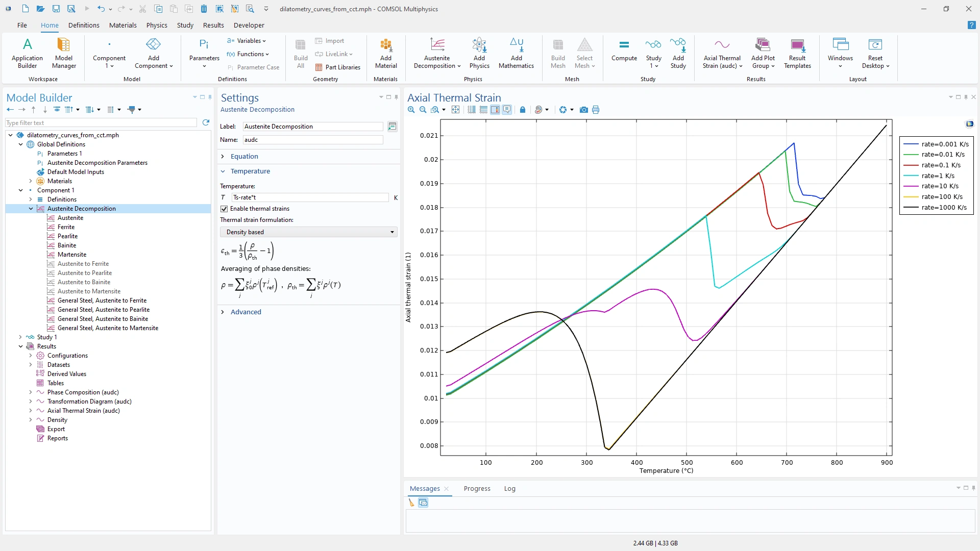This screenshot has height=551, width=980.
Task: Click Compute in the Study group
Action: point(624,51)
